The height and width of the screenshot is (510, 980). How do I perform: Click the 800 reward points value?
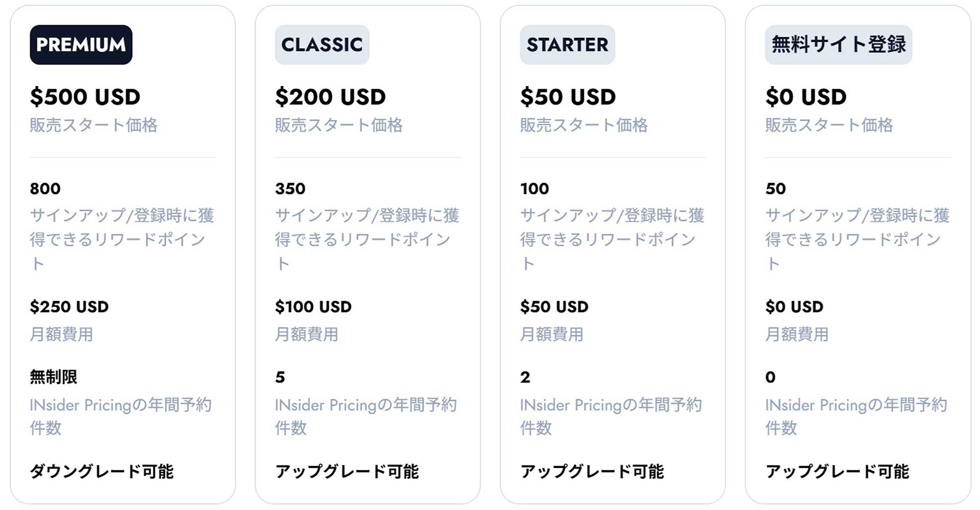click(45, 189)
